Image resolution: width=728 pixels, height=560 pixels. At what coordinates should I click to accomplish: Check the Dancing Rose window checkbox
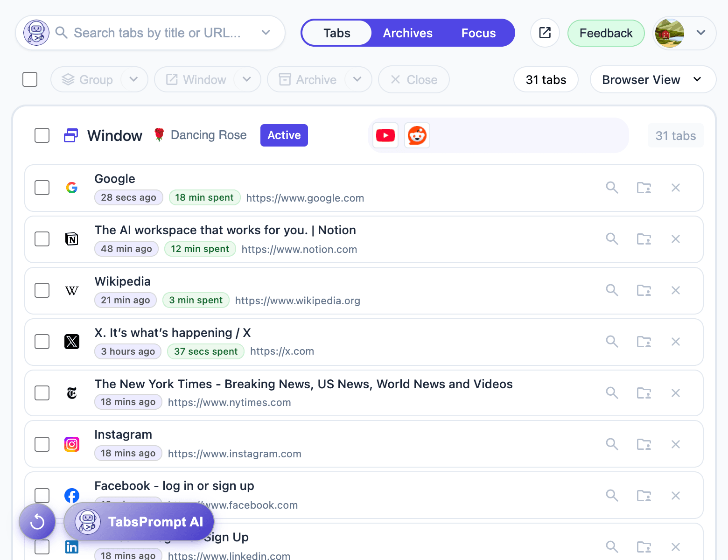click(x=42, y=135)
